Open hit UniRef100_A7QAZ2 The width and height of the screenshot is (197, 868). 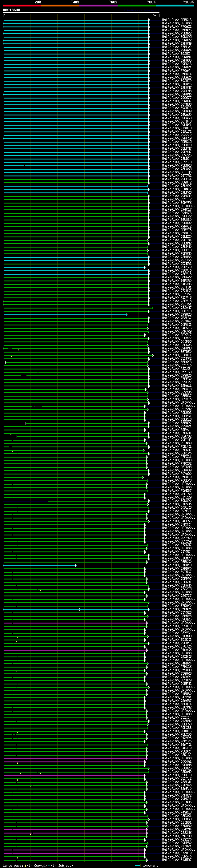(176, 26)
